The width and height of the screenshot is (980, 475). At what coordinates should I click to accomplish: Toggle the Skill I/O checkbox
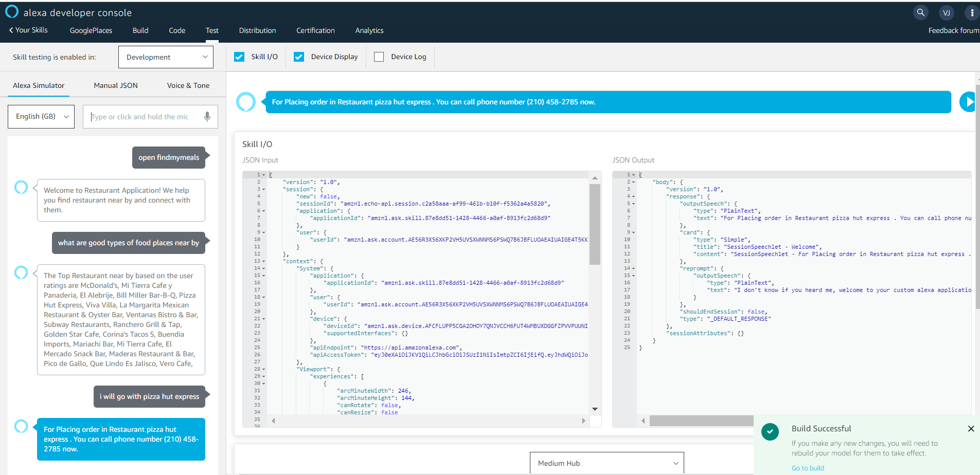[x=239, y=57]
